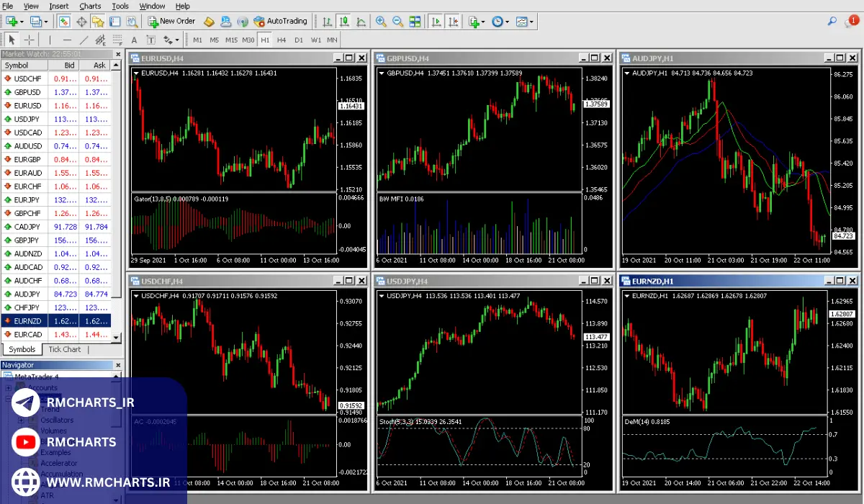Toggle chart auto scroll
This screenshot has width=864, height=504.
pos(436,22)
